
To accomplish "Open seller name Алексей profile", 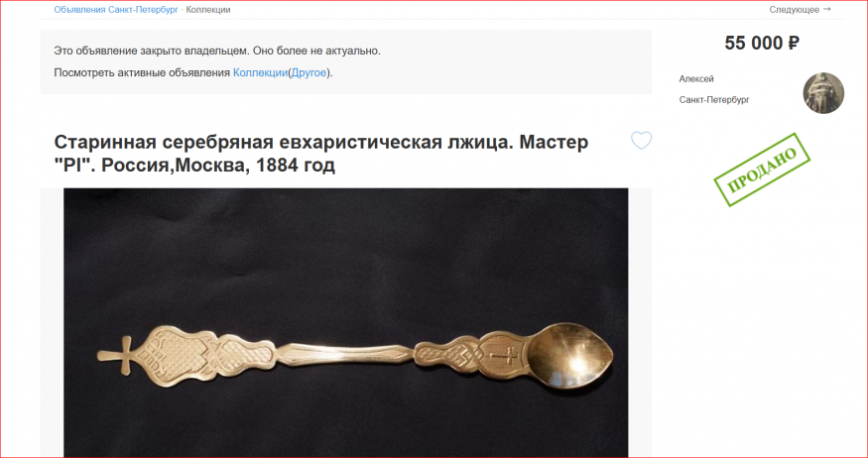I will (x=696, y=79).
